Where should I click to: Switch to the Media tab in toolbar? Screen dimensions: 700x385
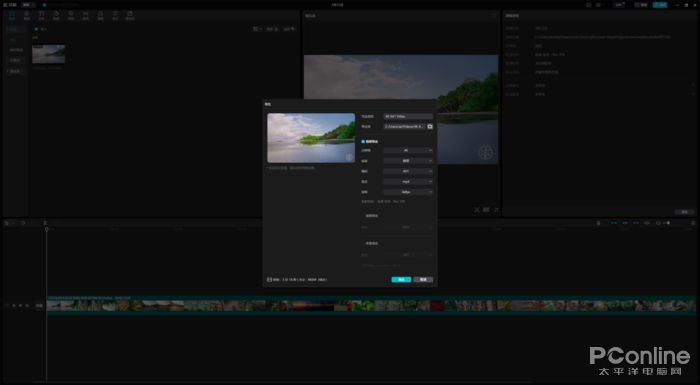pos(12,16)
